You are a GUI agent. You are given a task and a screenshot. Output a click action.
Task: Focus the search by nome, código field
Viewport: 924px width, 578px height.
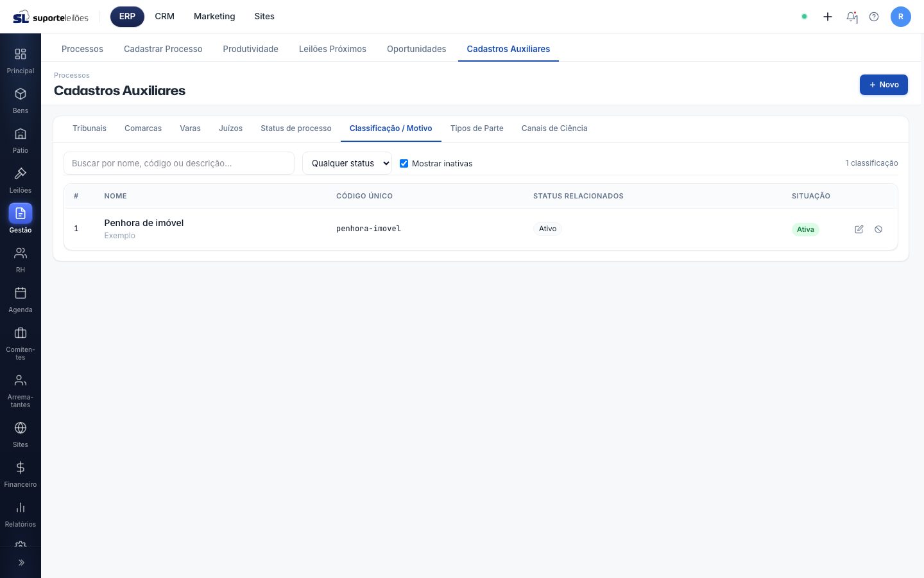click(179, 163)
